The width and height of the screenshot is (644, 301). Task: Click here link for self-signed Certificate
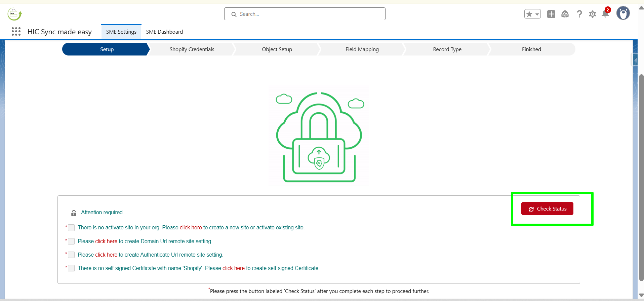click(x=233, y=268)
